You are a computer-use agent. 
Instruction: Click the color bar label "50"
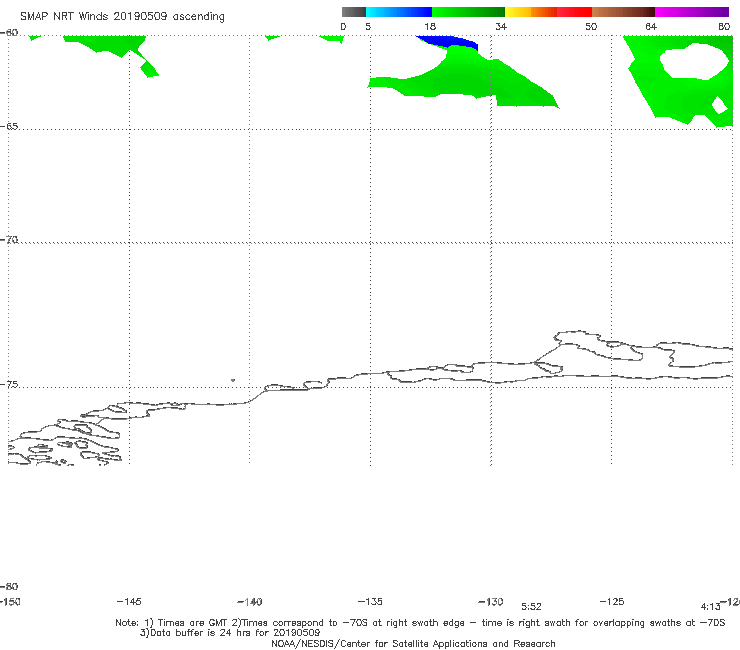[x=591, y=27]
